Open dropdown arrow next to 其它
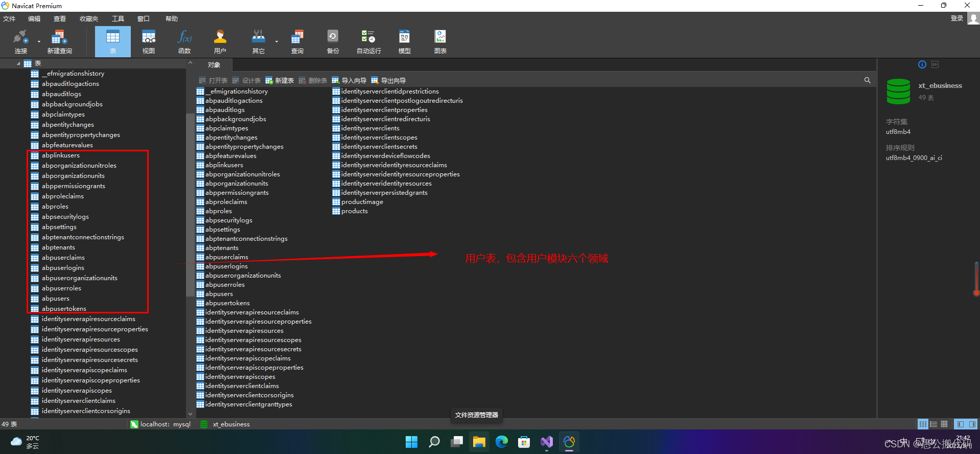This screenshot has height=454, width=980. pyautogui.click(x=276, y=41)
